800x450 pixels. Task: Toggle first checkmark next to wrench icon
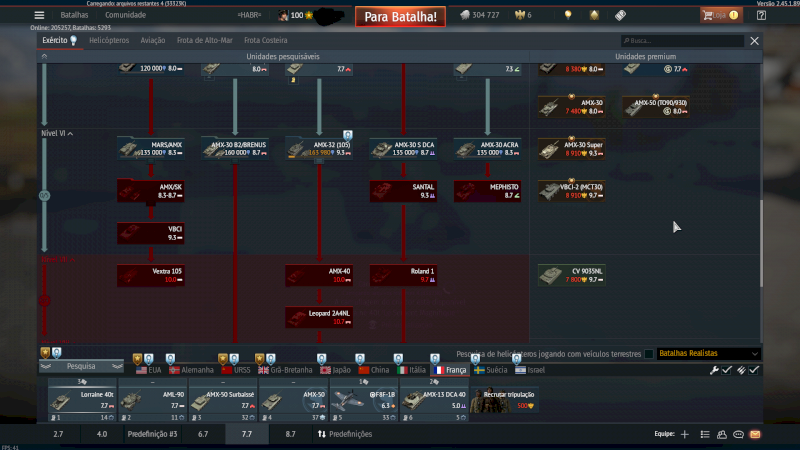(x=727, y=370)
